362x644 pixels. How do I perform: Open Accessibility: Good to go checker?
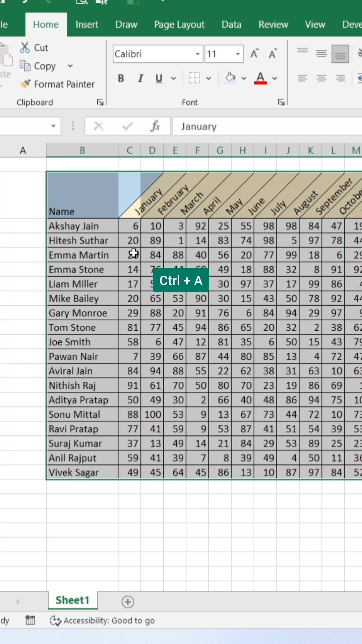click(x=102, y=621)
